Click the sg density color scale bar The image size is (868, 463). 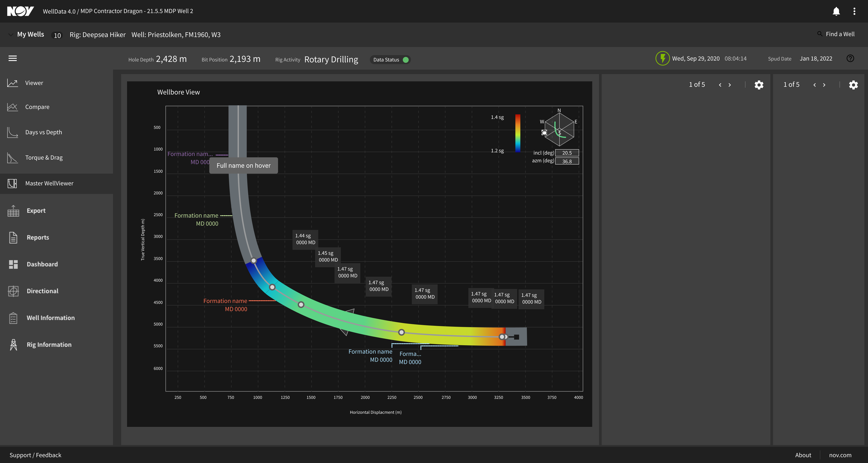tap(517, 134)
